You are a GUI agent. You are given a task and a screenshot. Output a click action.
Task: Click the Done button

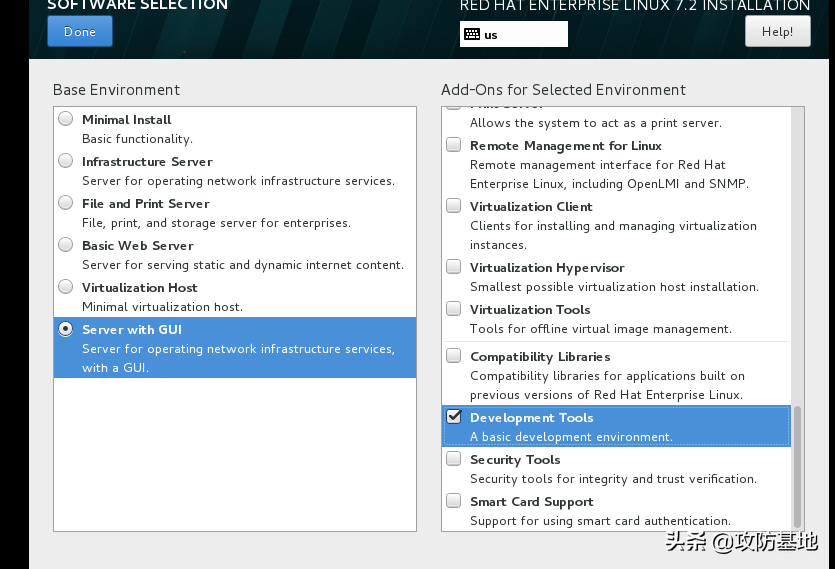click(x=80, y=31)
